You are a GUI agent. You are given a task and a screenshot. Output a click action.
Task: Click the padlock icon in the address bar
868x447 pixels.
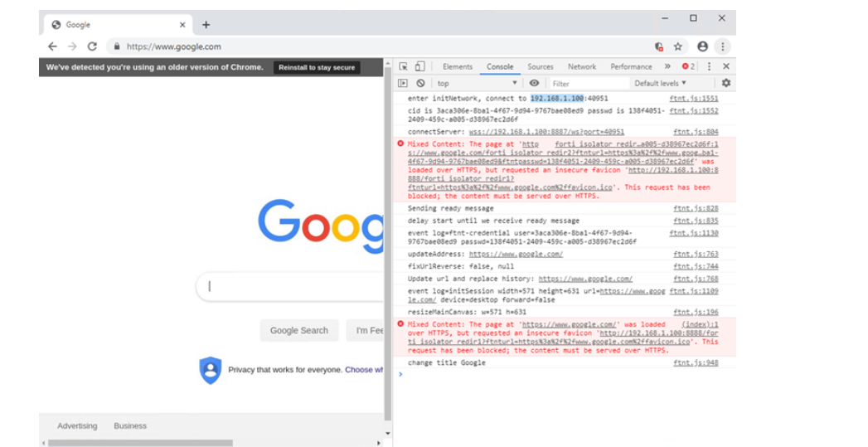click(117, 46)
